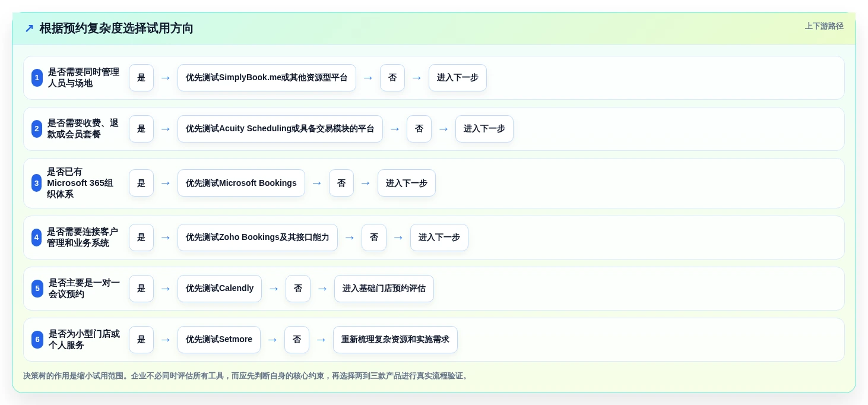Click 进入下一步 in the Microsoft 365 row
This screenshot has height=405, width=868.
[407, 183]
